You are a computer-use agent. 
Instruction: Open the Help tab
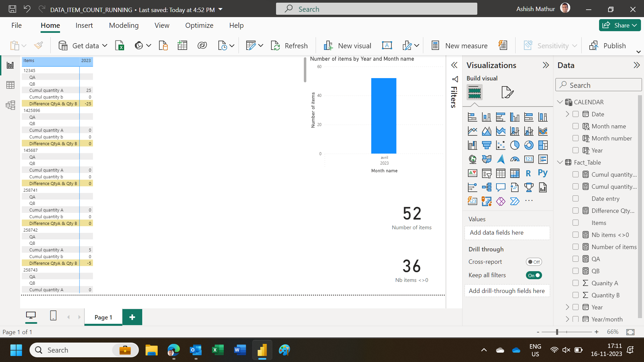click(236, 25)
